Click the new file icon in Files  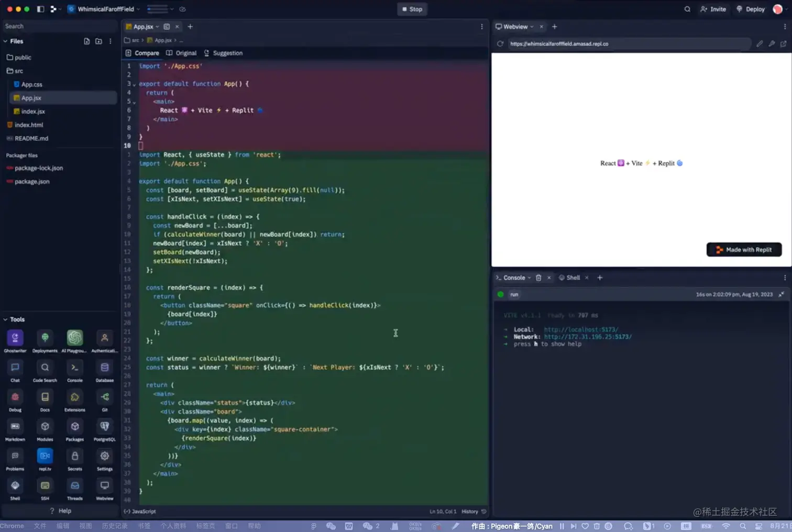point(87,41)
